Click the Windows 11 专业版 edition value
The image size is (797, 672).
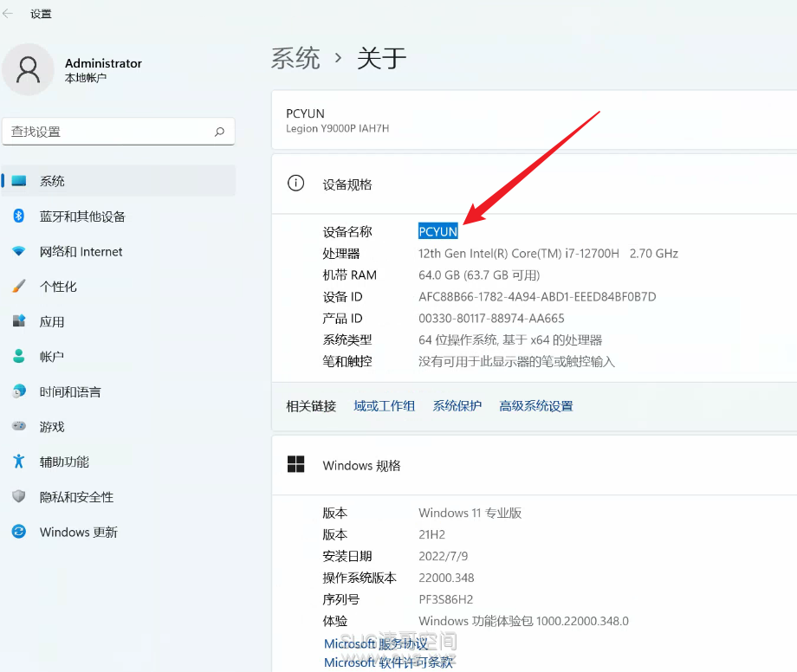tap(470, 513)
